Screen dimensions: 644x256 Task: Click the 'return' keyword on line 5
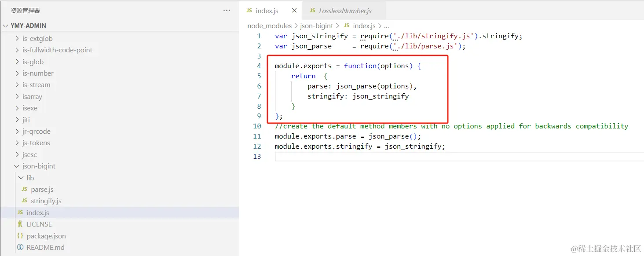303,76
